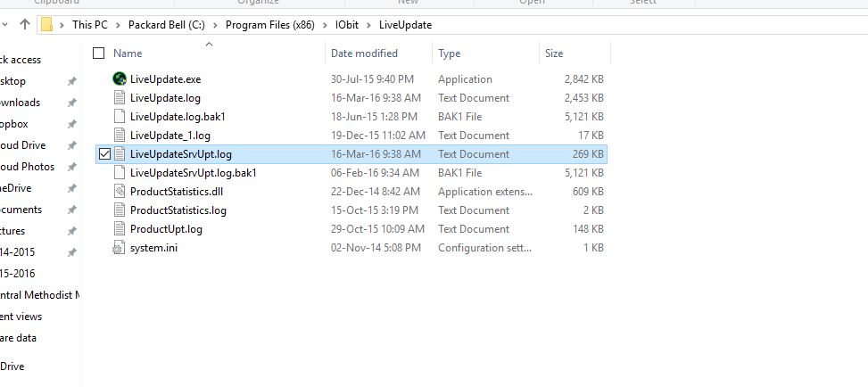Open iCloud Drive in navigation pane
This screenshot has height=387, width=868.
22,145
